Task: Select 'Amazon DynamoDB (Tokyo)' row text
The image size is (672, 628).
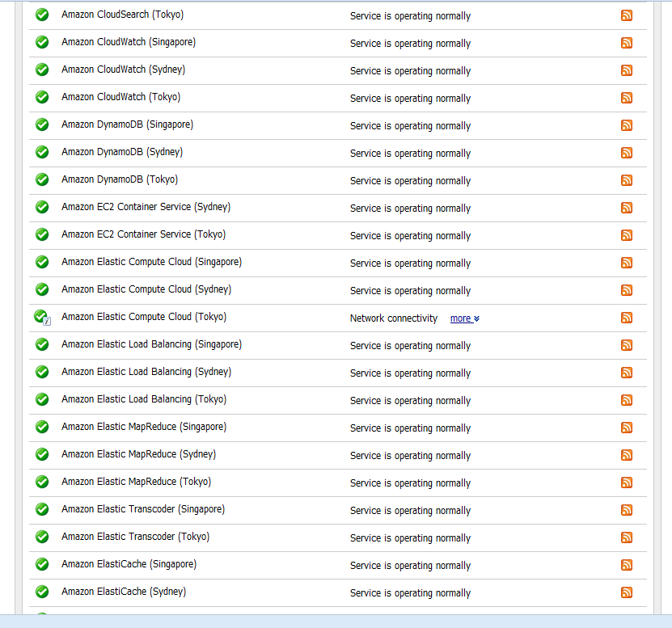Action: (120, 179)
